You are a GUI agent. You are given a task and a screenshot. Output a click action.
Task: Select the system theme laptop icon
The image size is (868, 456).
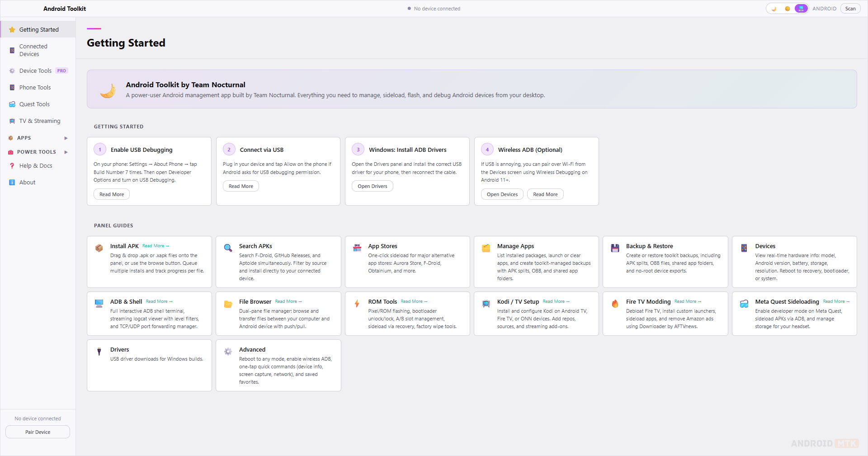point(801,9)
